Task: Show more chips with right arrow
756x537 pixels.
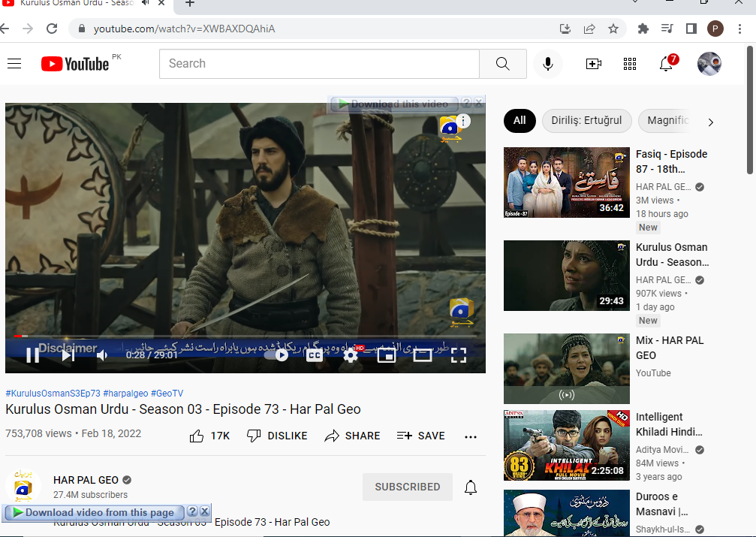Action: tap(711, 122)
